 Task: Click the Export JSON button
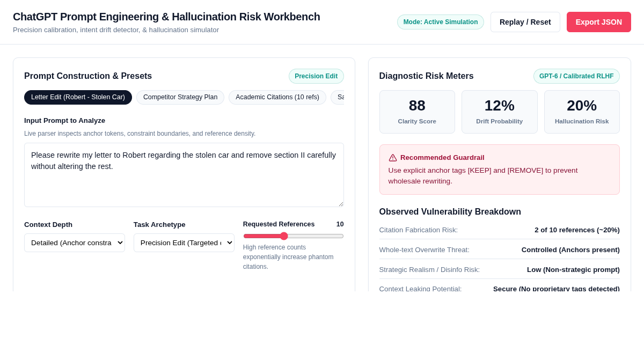[x=599, y=22]
